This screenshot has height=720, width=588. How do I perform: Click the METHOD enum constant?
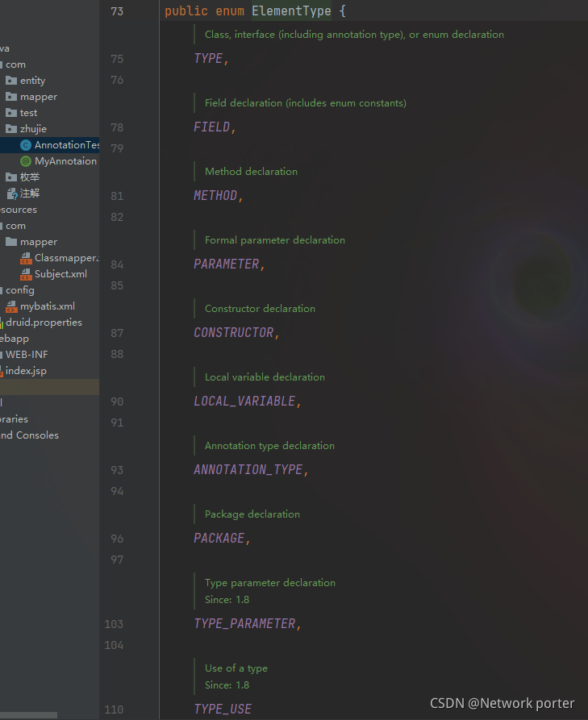215,196
